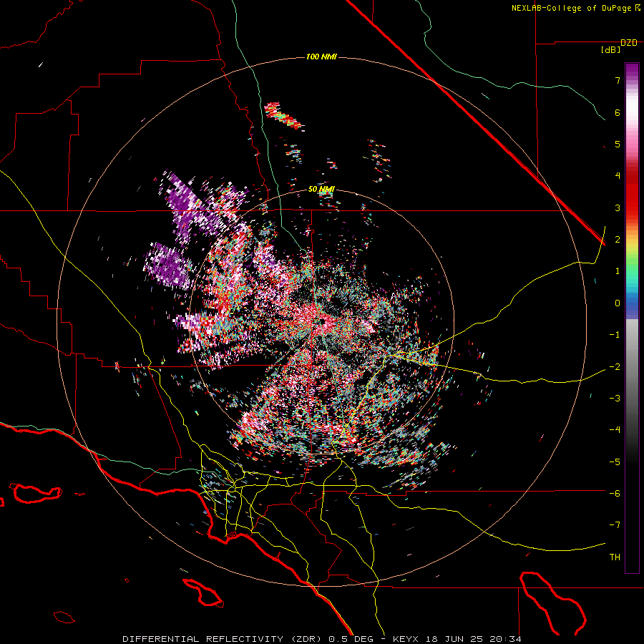Screen dimensions: 644x644
Task: Click the 100 NMI range ring label
Action: (x=321, y=57)
